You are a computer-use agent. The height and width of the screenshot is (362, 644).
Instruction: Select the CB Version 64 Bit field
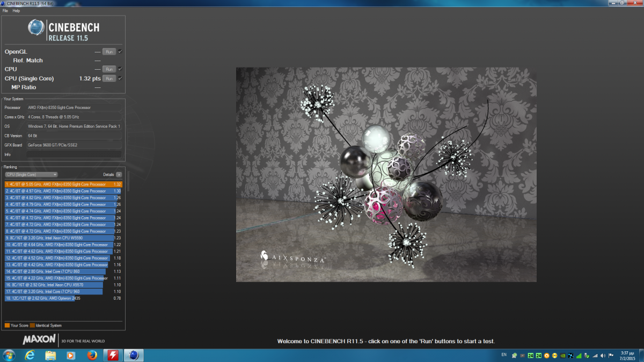pos(74,136)
